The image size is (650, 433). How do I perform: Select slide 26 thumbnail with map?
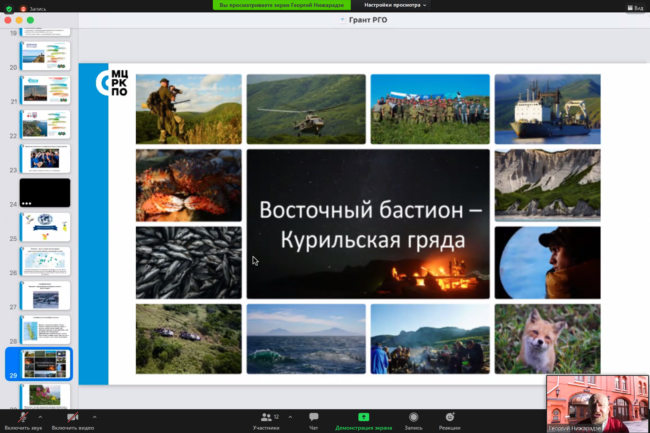pyautogui.click(x=45, y=261)
